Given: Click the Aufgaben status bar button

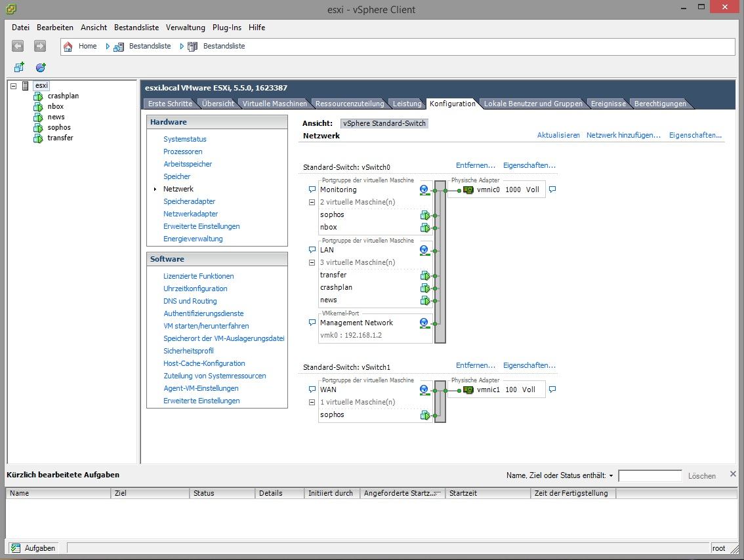Looking at the screenshot, I should coord(32,548).
